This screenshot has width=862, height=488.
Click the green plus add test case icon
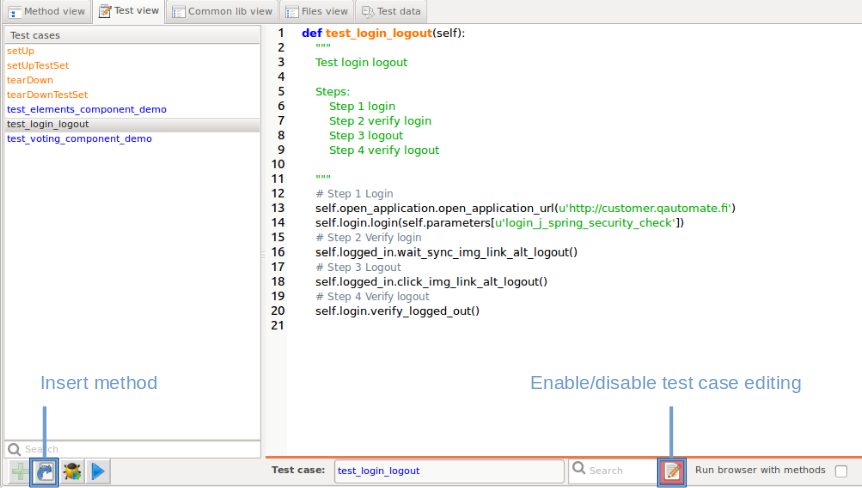coord(20,472)
